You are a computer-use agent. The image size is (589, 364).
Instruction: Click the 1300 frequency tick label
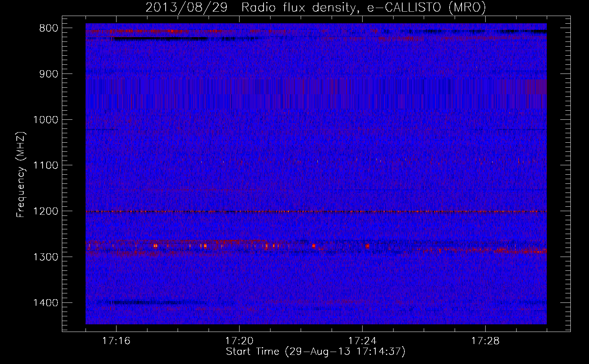46,257
